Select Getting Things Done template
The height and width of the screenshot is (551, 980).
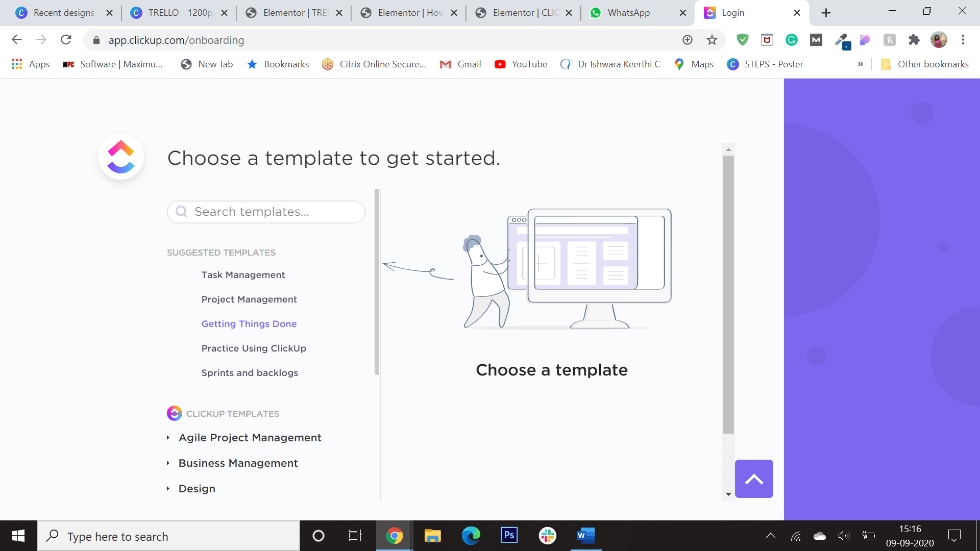(x=249, y=323)
